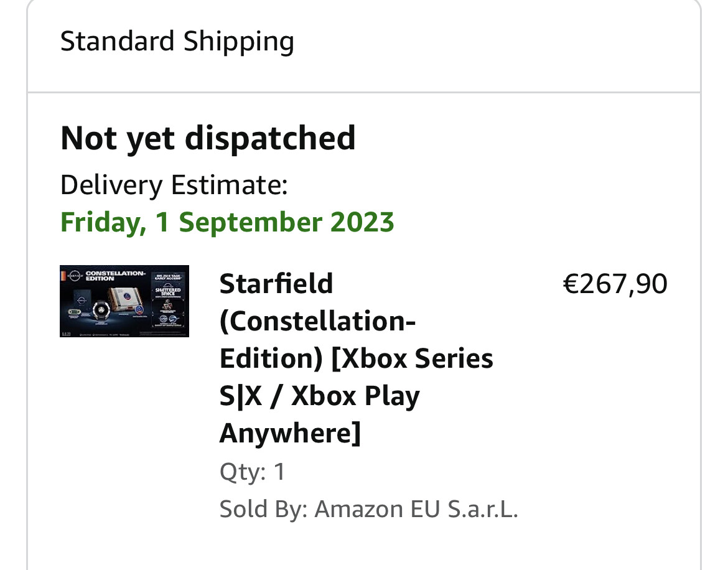Click the green credit stick in thumbnail

coord(74,312)
